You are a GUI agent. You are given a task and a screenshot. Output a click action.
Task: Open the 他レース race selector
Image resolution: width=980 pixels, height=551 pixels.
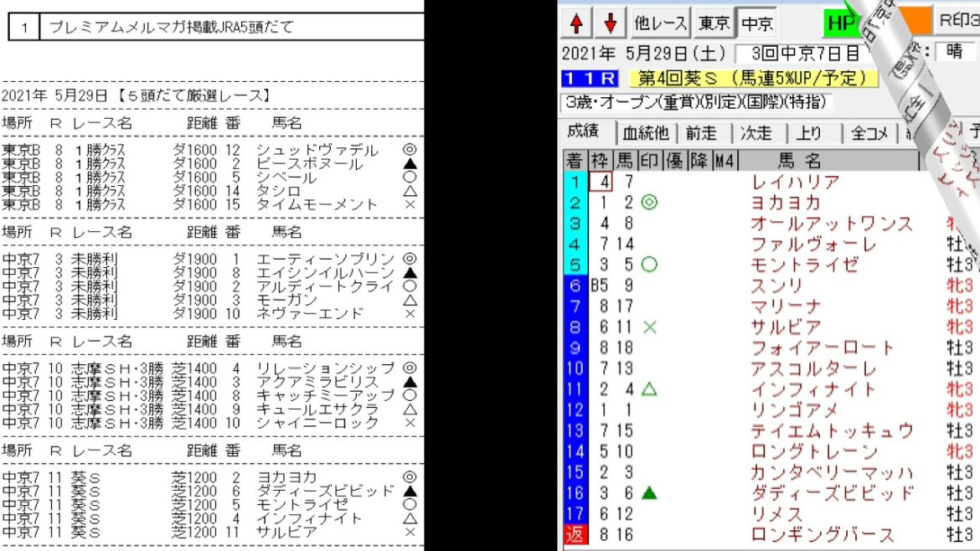click(661, 23)
